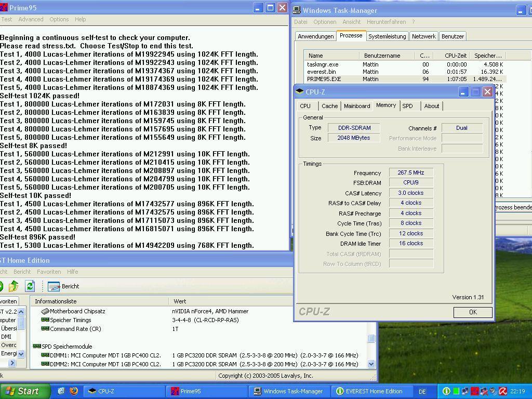The height and width of the screenshot is (399, 532).
Task: Click the DDR-SDRAM memory type field
Action: click(354, 128)
